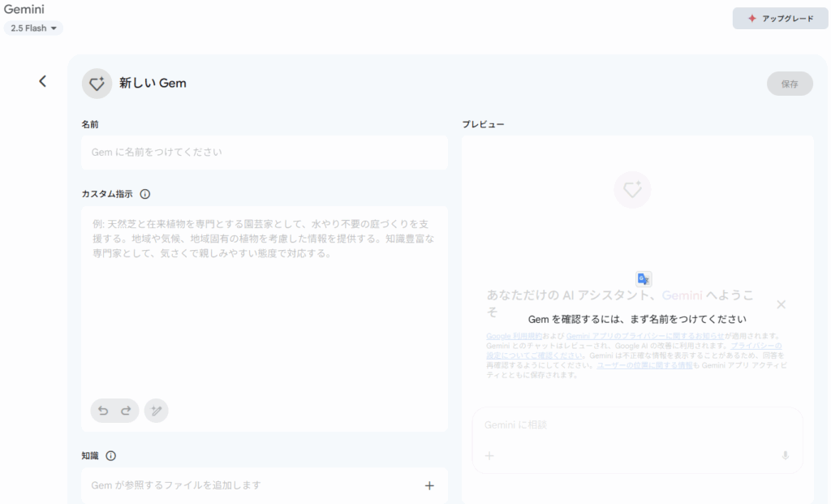Click the Gem name input field
The image size is (831, 504).
click(265, 153)
